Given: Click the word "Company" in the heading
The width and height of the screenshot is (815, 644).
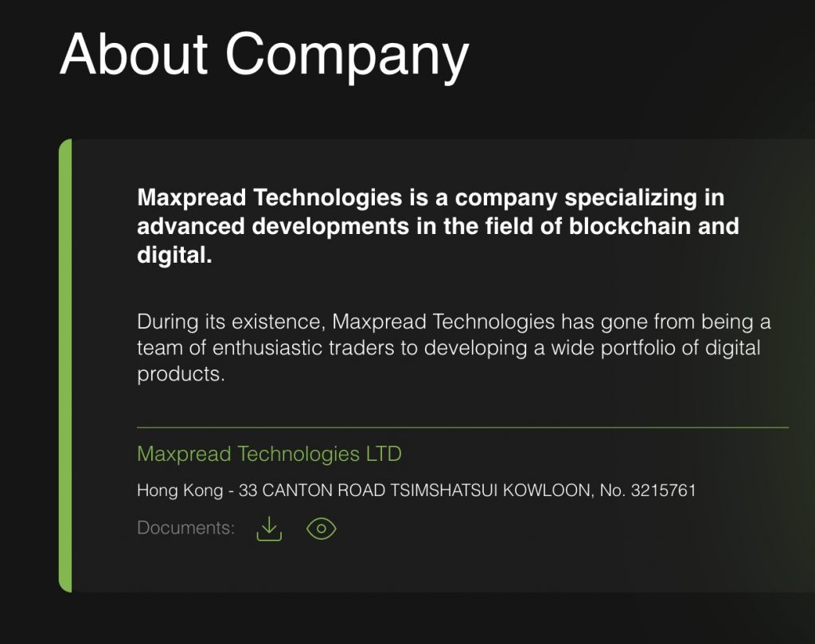Looking at the screenshot, I should pyautogui.click(x=346, y=55).
